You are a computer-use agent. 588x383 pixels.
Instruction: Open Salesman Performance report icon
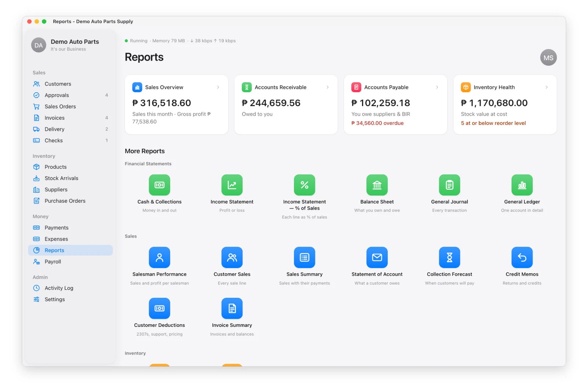pos(159,257)
